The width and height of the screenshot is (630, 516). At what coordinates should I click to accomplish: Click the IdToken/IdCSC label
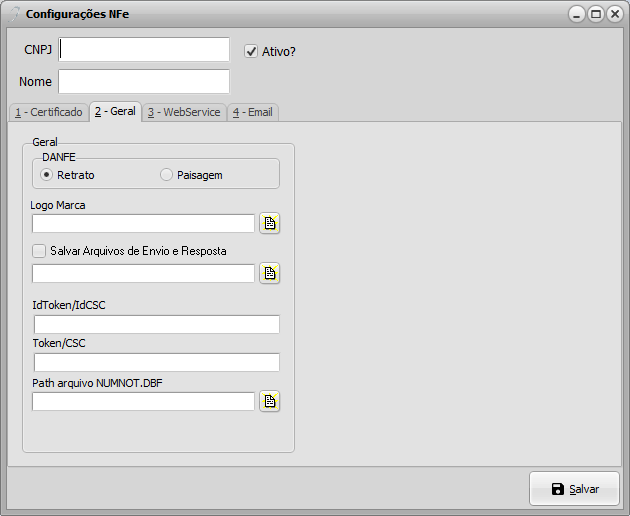tap(69, 305)
